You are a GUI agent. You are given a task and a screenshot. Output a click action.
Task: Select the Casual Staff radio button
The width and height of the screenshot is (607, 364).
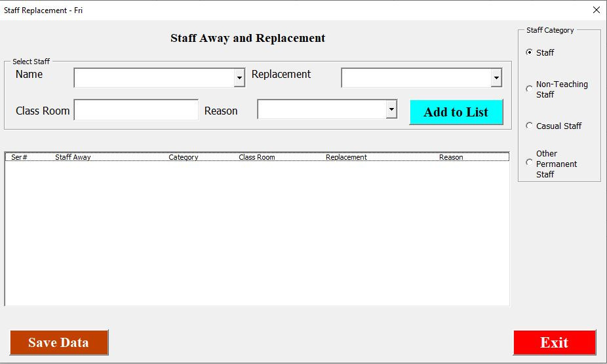(x=530, y=126)
